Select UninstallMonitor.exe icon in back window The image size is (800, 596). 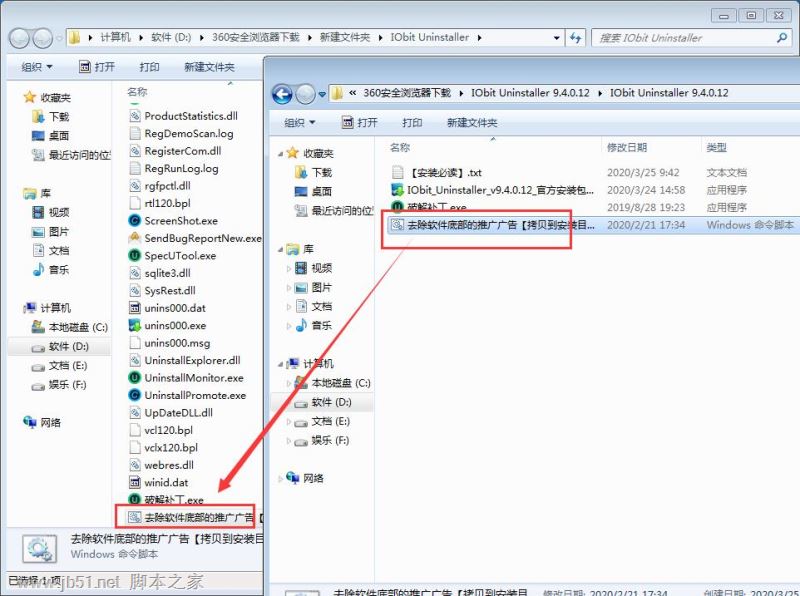coord(135,378)
